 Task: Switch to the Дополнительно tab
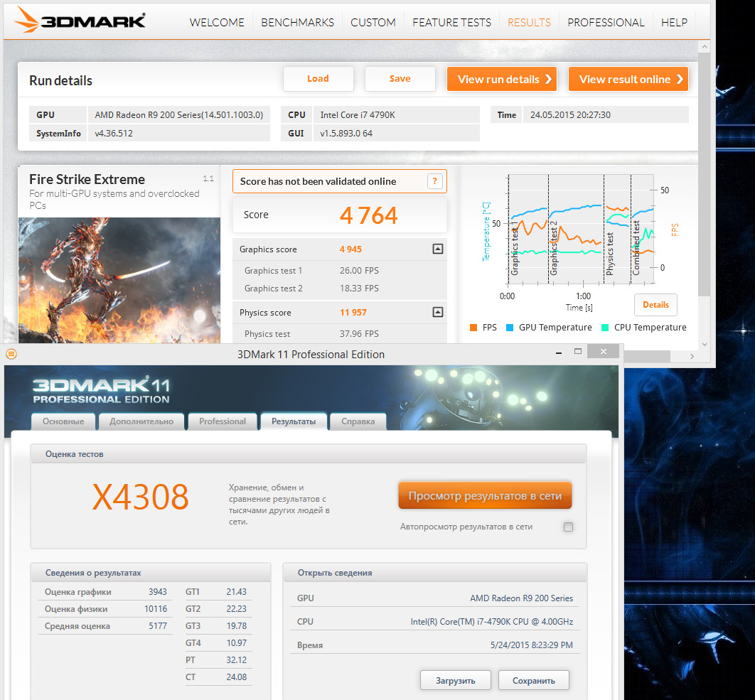point(141,421)
